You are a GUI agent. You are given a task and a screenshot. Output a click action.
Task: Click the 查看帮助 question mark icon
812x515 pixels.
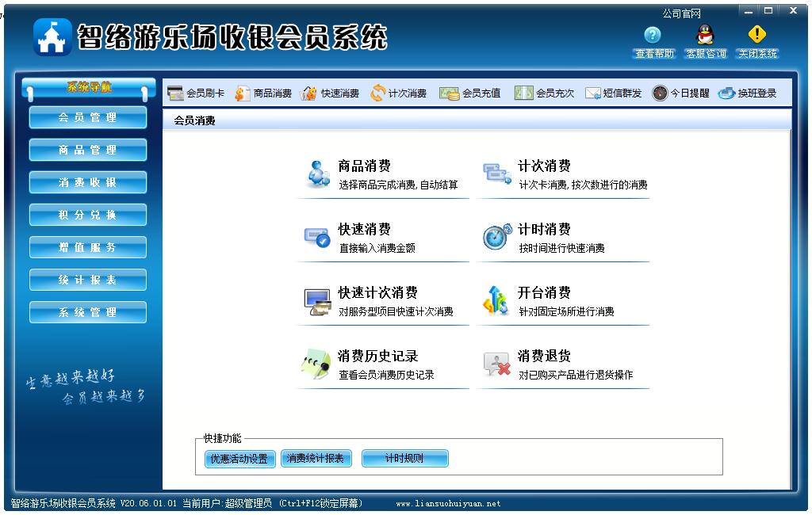pyautogui.click(x=653, y=35)
